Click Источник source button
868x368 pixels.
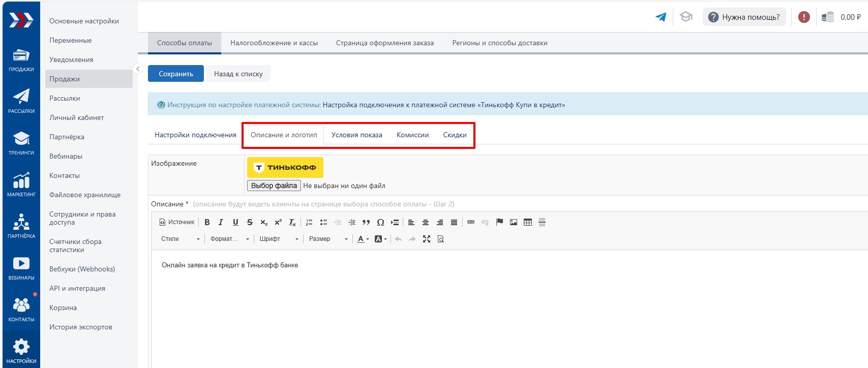[177, 222]
